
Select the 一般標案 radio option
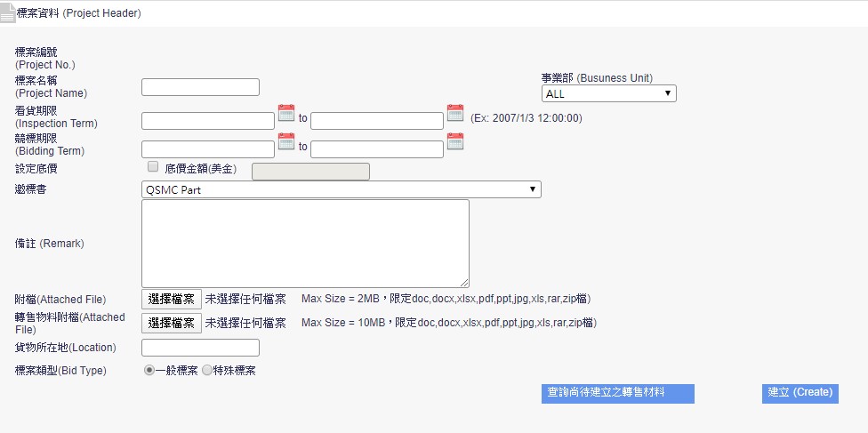click(149, 371)
